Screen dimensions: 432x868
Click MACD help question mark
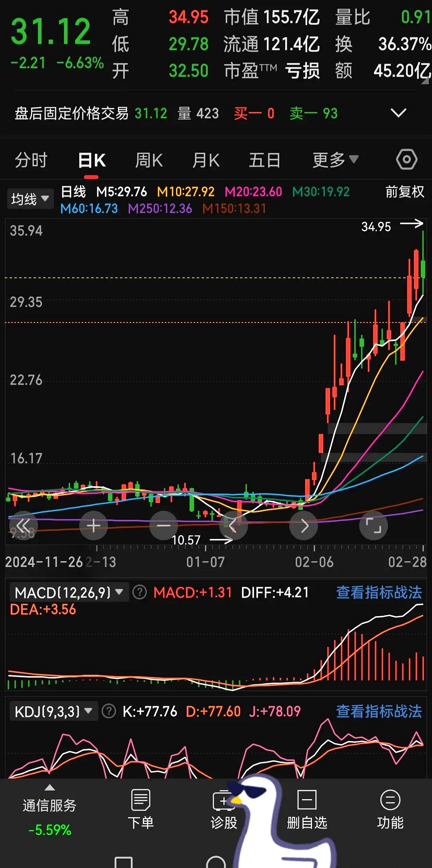140,592
